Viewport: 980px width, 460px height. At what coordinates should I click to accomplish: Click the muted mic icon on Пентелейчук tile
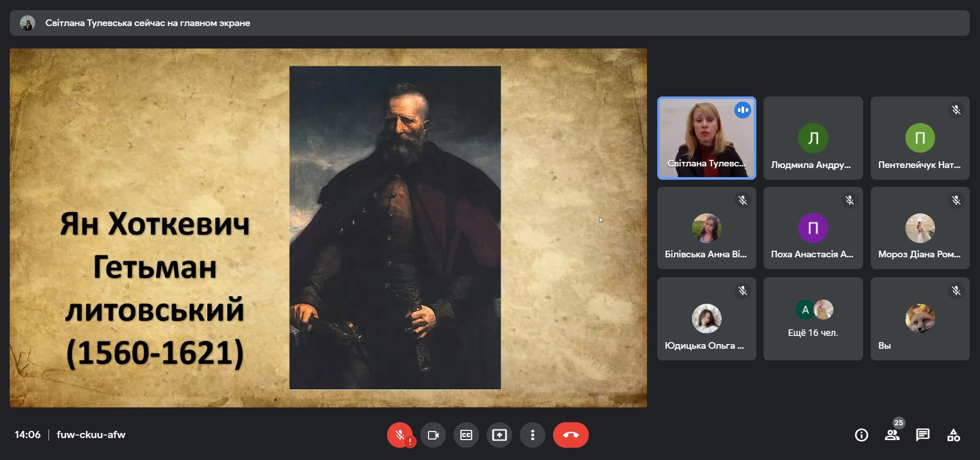(x=956, y=110)
